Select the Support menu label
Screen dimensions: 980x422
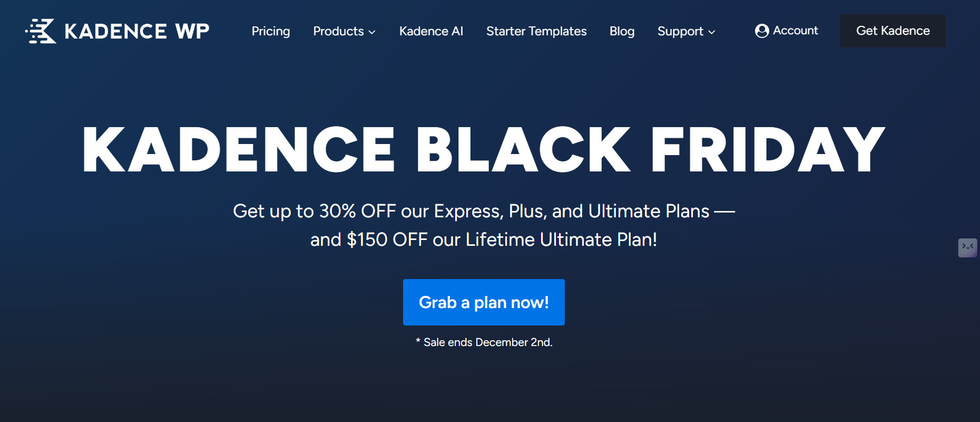pyautogui.click(x=680, y=31)
